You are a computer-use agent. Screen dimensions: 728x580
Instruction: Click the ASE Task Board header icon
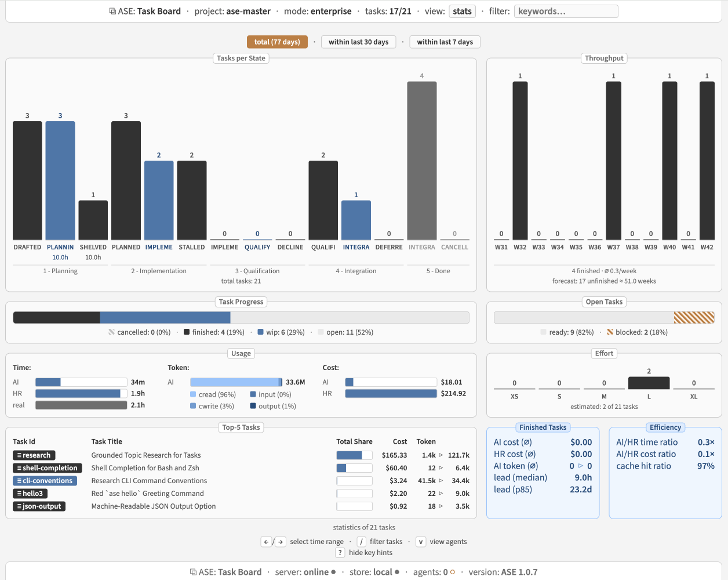click(112, 11)
